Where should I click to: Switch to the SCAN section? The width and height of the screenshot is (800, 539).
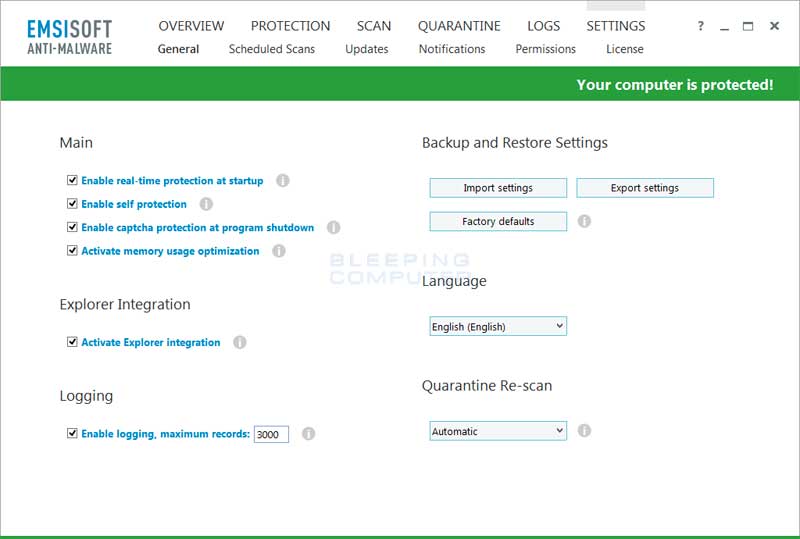(374, 26)
